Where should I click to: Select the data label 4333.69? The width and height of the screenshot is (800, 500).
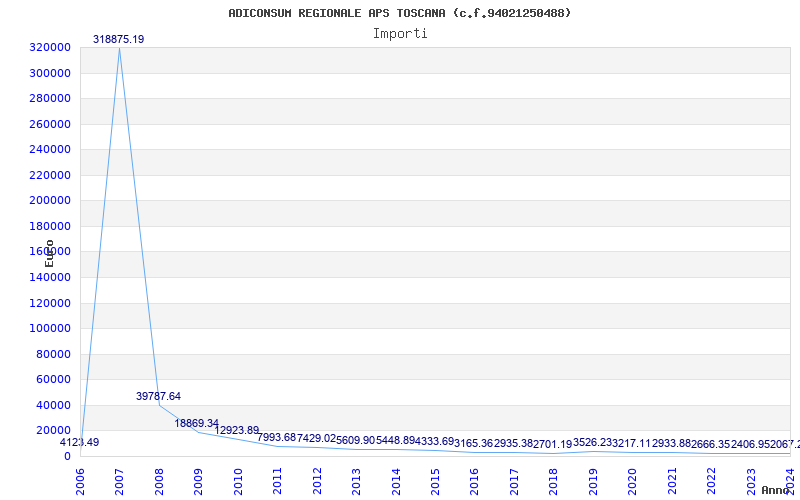coord(435,441)
